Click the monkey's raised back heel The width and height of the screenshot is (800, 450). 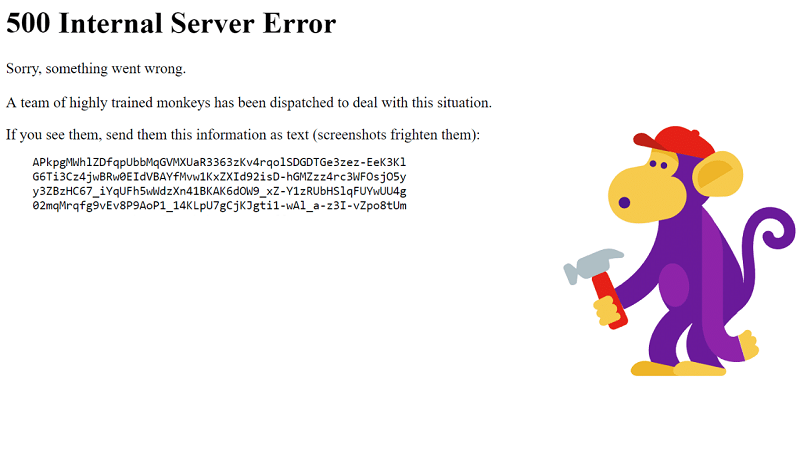pos(749,345)
